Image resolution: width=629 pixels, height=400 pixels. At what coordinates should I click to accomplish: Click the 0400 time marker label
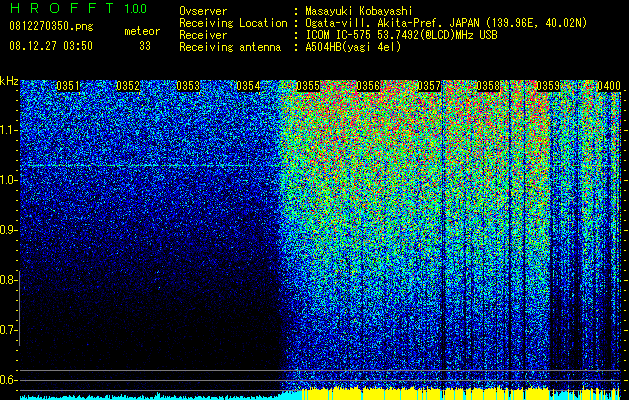(609, 86)
